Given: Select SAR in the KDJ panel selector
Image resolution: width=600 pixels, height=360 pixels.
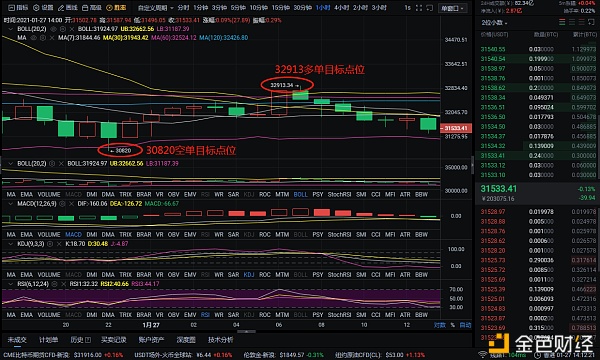Looking at the screenshot, I should pos(233,275).
